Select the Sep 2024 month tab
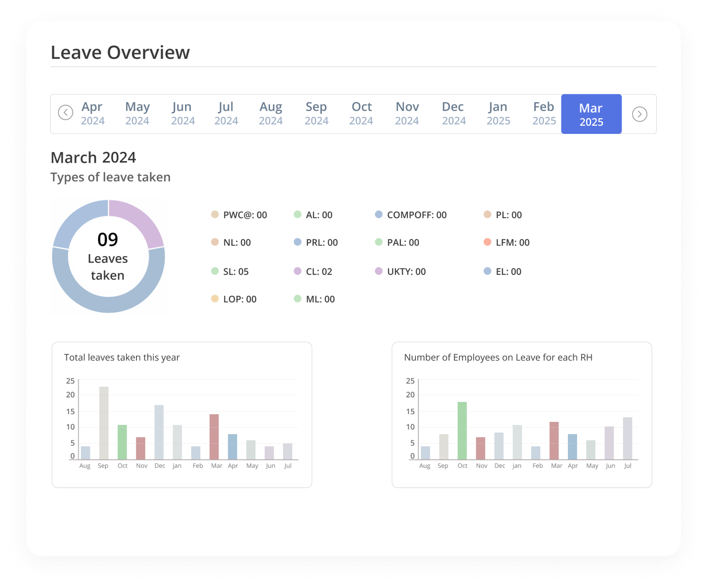 coord(317,114)
